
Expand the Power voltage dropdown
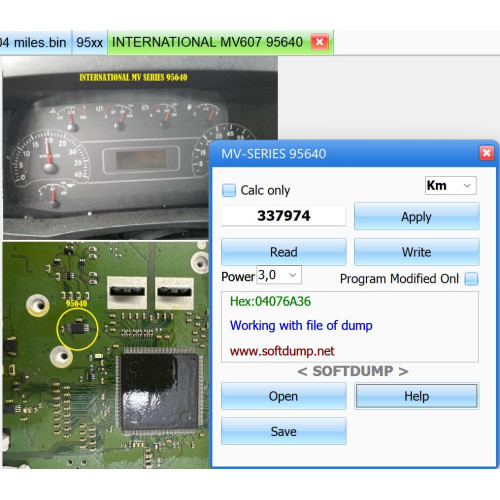pos(279,275)
